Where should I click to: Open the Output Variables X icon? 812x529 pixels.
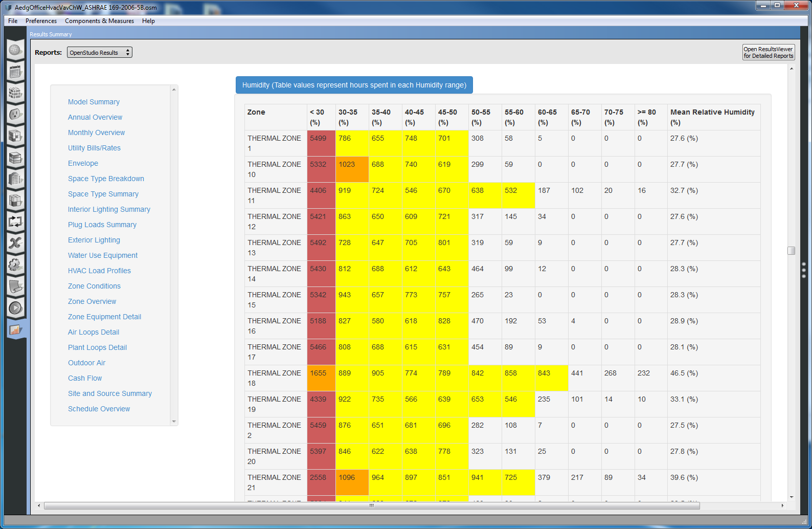point(15,244)
